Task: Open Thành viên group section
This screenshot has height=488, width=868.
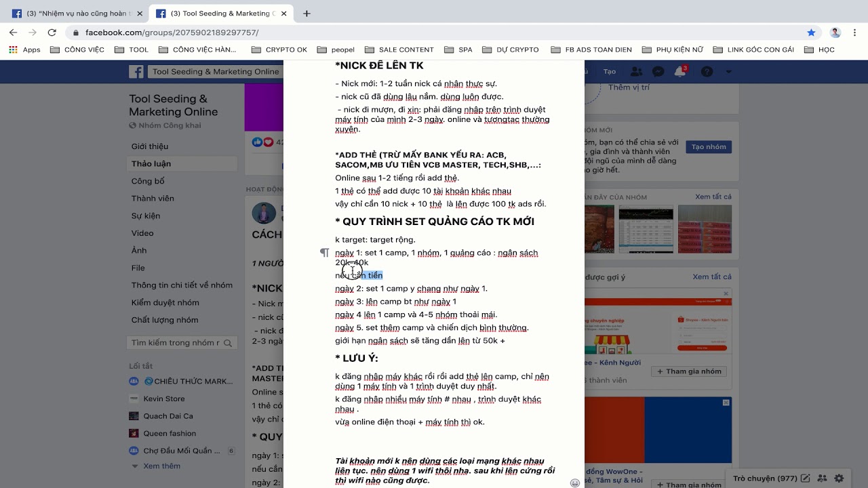Action: [x=153, y=199]
